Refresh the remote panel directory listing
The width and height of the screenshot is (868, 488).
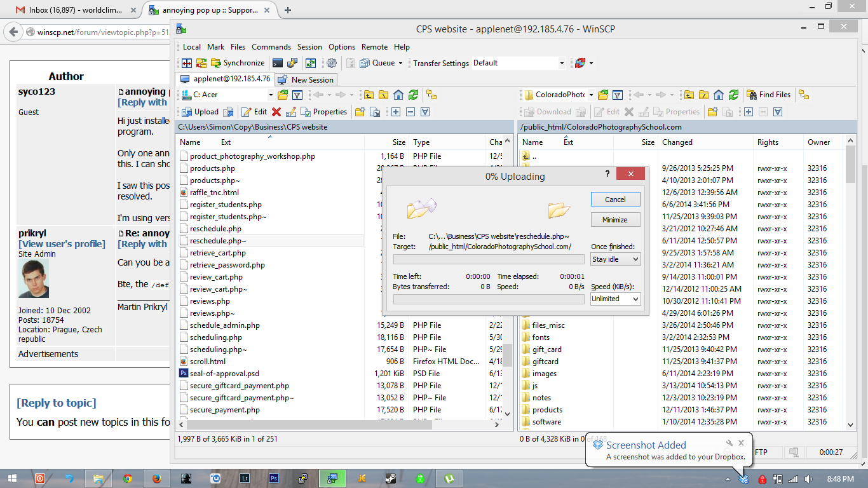point(733,95)
